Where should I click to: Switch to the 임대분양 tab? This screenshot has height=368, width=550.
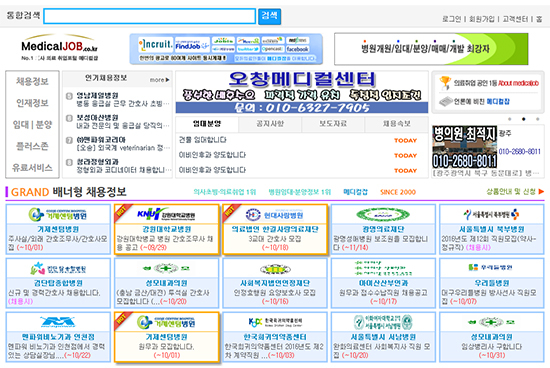click(x=207, y=124)
